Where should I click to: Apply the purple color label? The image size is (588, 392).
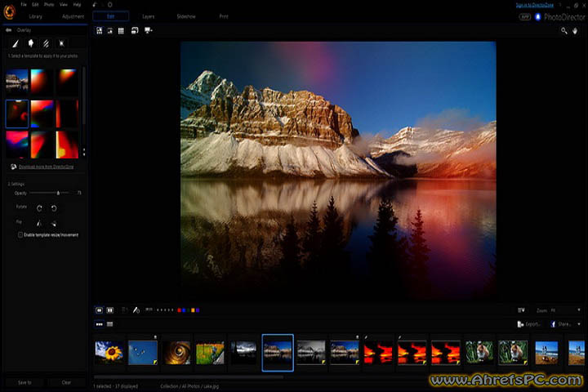click(x=198, y=310)
